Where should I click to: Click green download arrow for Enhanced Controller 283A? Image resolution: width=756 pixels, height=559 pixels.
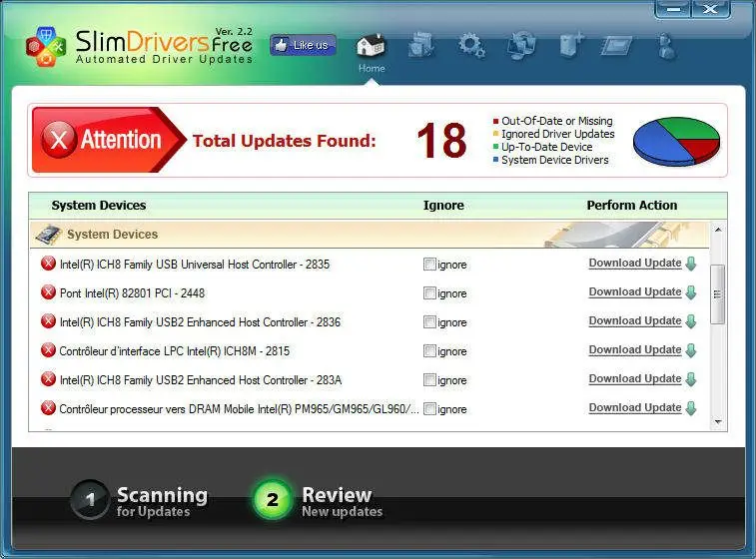[691, 379]
